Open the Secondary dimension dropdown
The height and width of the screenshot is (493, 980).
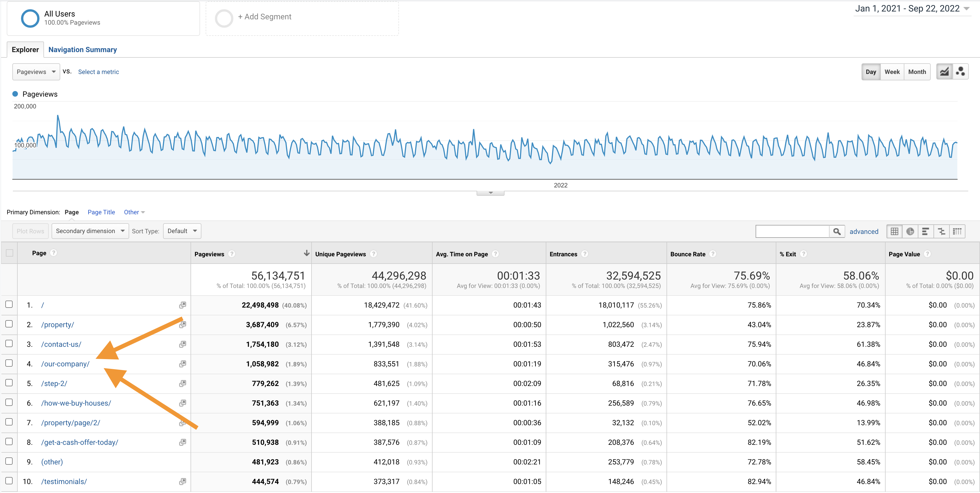(x=90, y=231)
